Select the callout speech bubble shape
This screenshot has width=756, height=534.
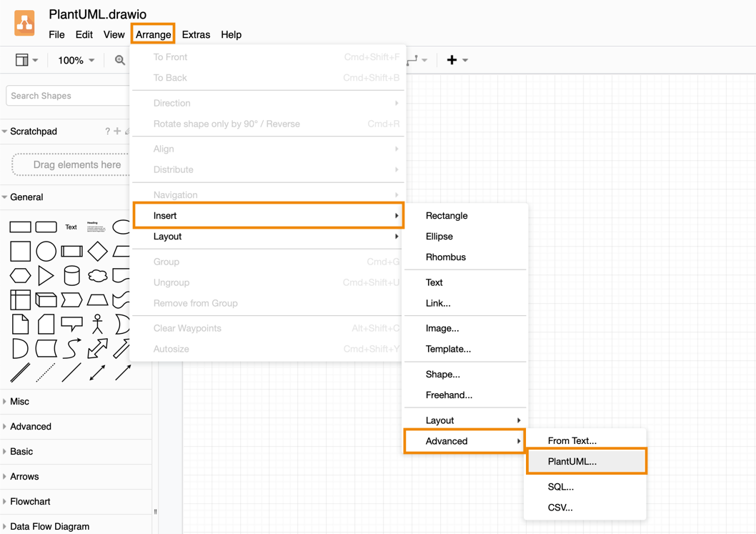tap(71, 324)
